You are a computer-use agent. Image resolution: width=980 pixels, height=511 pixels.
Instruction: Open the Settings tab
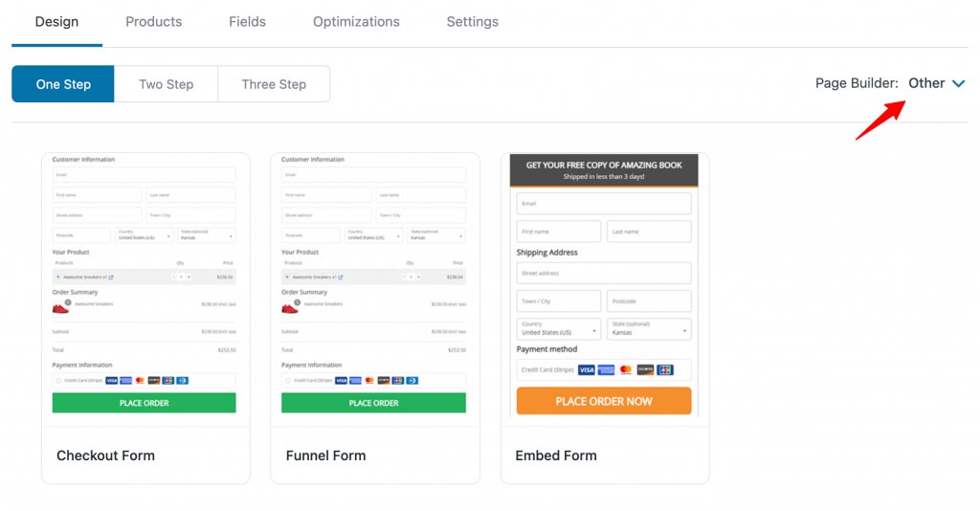pos(473,22)
